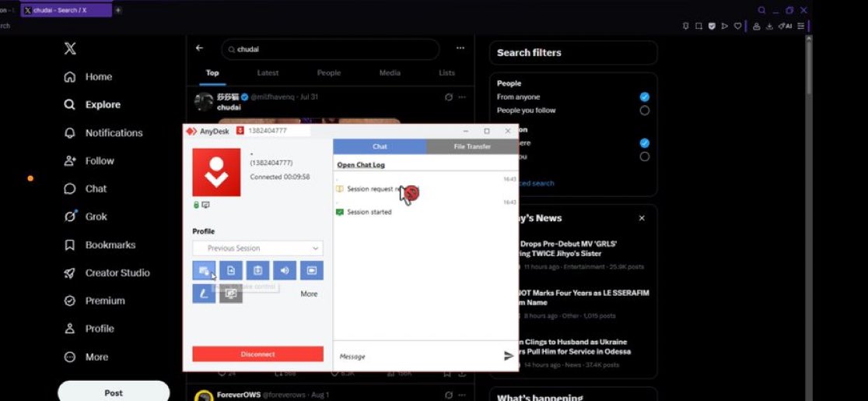Click the heart bookmarks icon in browser toolbar
Viewport: 868px width, 401px height.
pyautogui.click(x=737, y=26)
